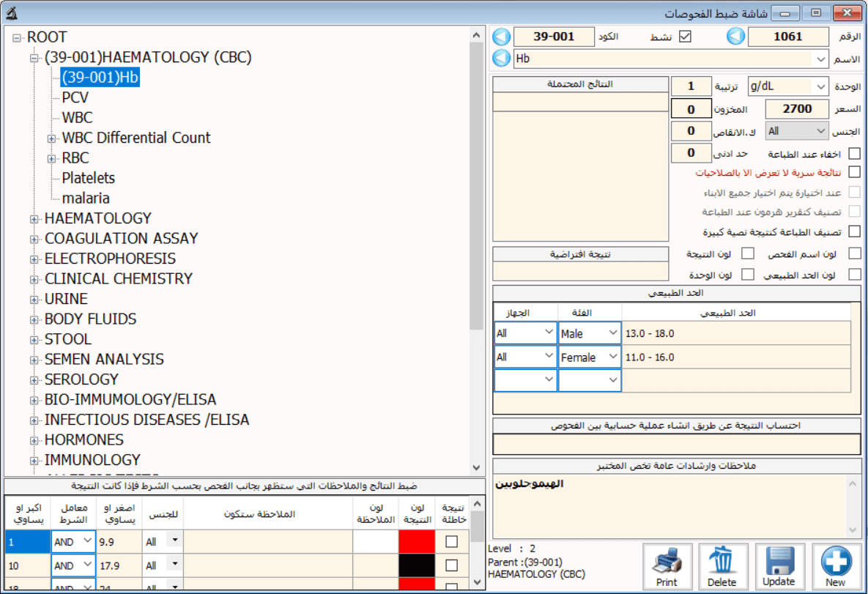This screenshot has width=868, height=594.
Task: Open the Male category dropdown in normal range
Action: pos(613,333)
